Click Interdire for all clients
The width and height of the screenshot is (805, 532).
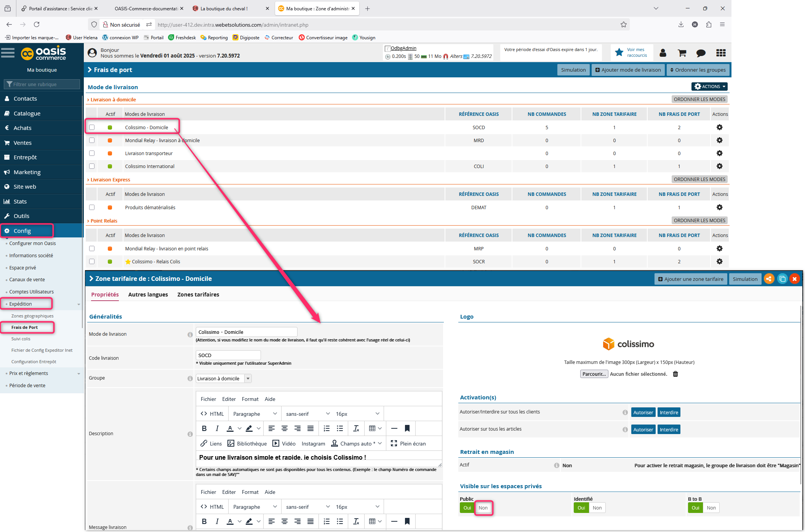pos(669,412)
